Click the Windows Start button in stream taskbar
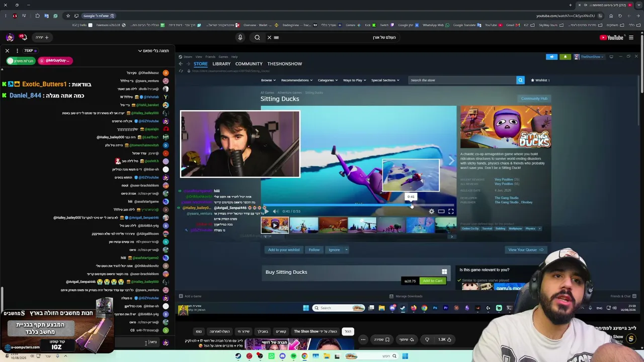Image resolution: width=644 pixels, height=362 pixels. pyautogui.click(x=306, y=308)
